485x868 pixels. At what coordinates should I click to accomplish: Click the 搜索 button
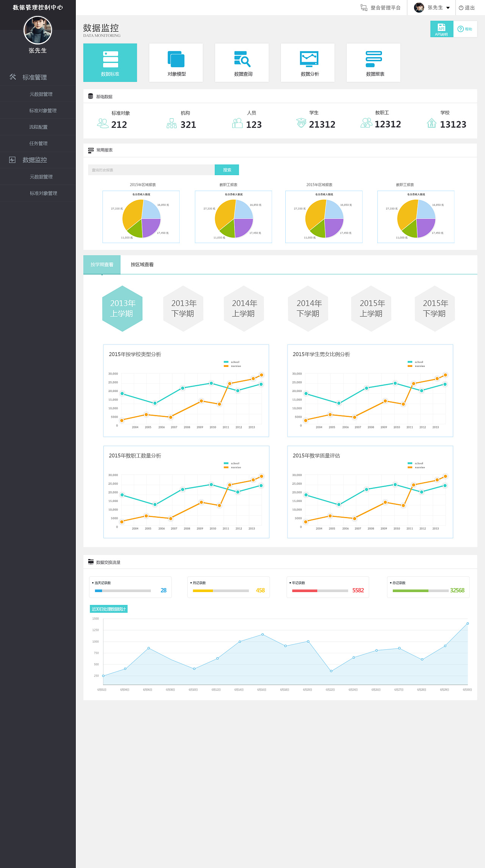tap(227, 170)
